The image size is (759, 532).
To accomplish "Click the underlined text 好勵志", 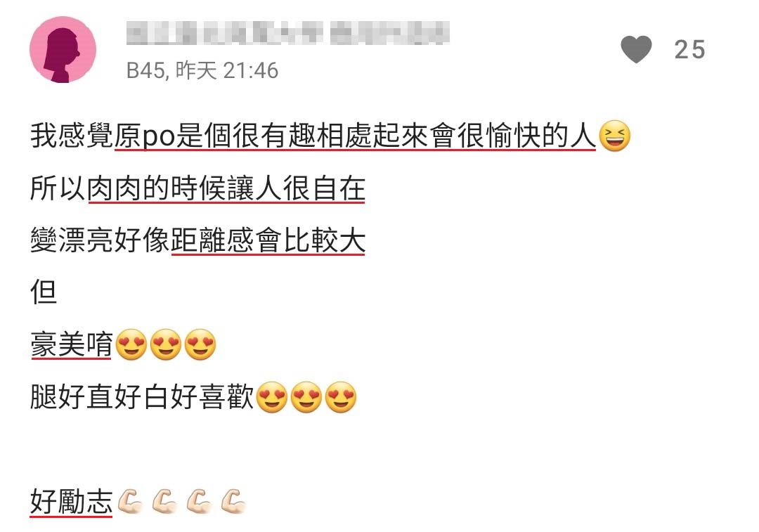I will [71, 502].
